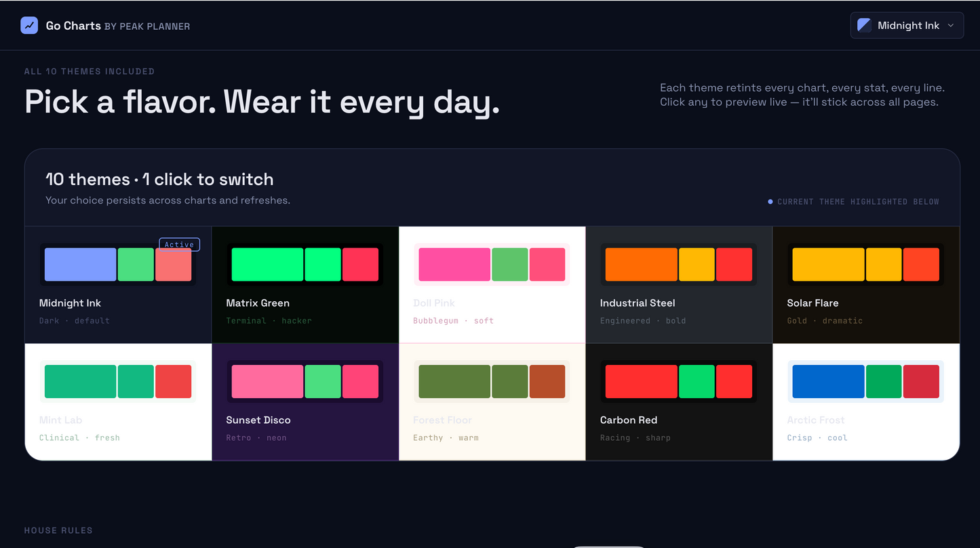Click the 'All 10 themes included' label
The width and height of the screenshot is (980, 548).
(x=90, y=71)
